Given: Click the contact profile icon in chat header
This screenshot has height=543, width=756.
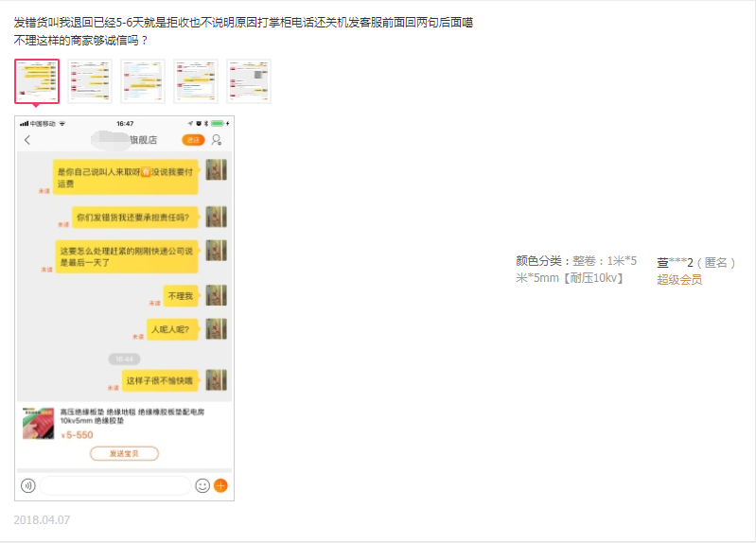Looking at the screenshot, I should pos(217,140).
